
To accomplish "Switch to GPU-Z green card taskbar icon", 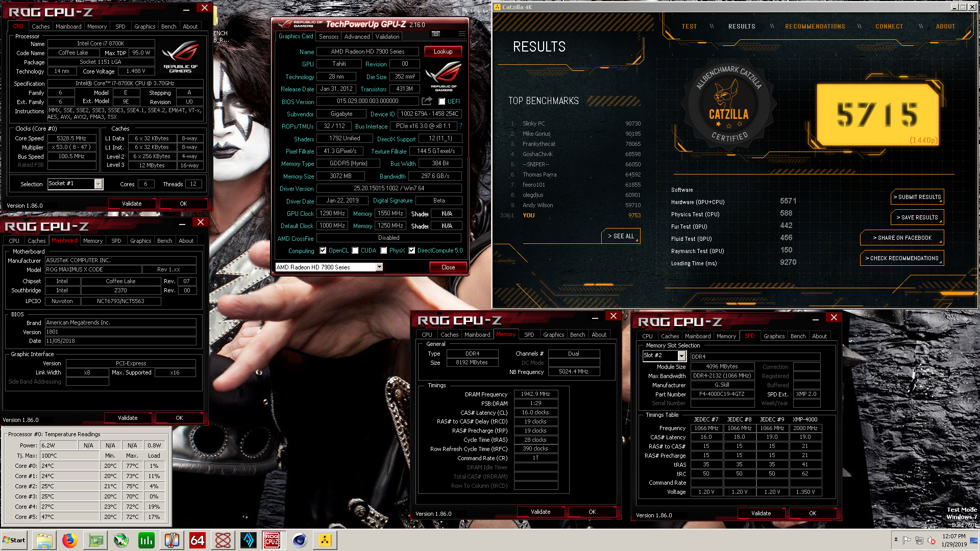I will coord(95,540).
